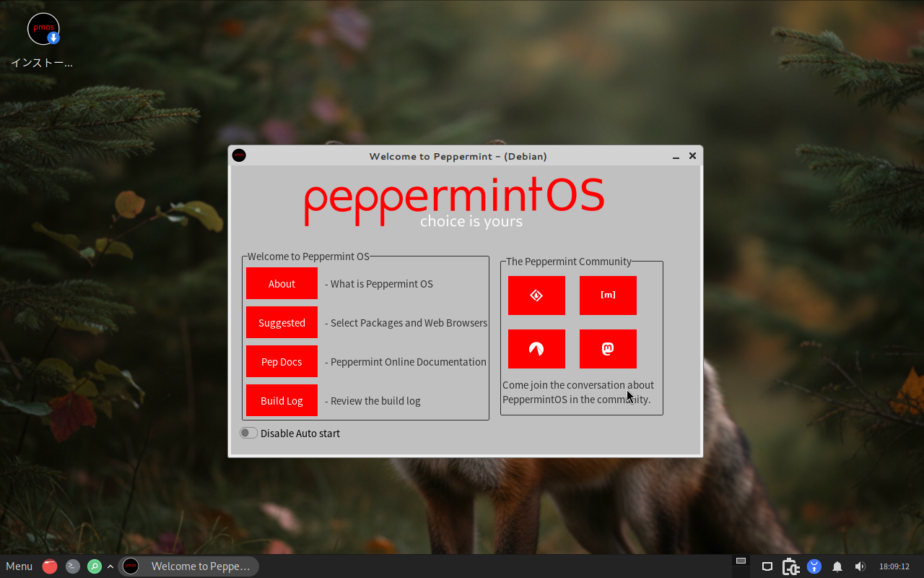
Task: Select the installer desktop shortcut icon
Action: pos(43,30)
